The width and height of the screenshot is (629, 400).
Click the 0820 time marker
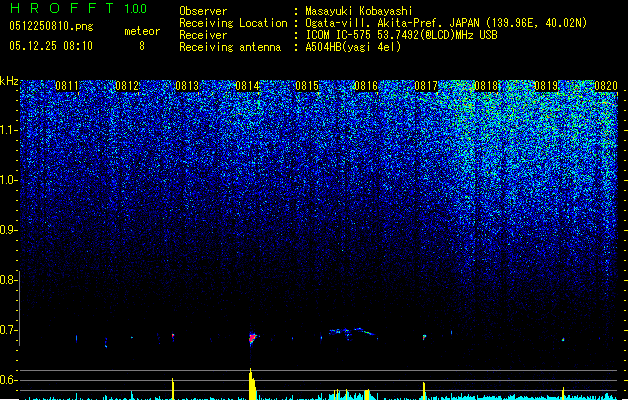click(606, 86)
